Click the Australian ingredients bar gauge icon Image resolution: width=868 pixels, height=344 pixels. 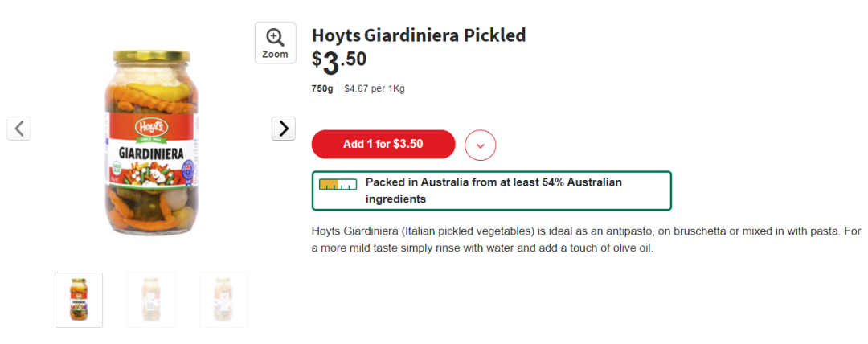(x=338, y=185)
